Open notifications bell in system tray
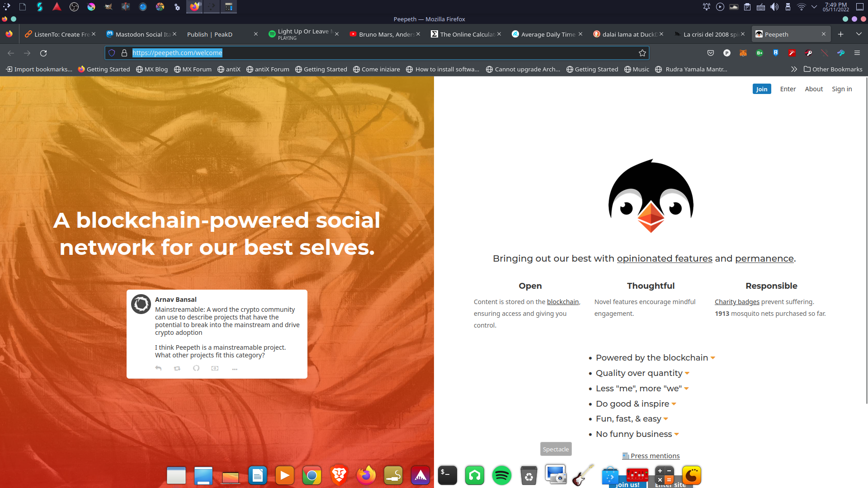The width and height of the screenshot is (868, 488). coord(707,7)
